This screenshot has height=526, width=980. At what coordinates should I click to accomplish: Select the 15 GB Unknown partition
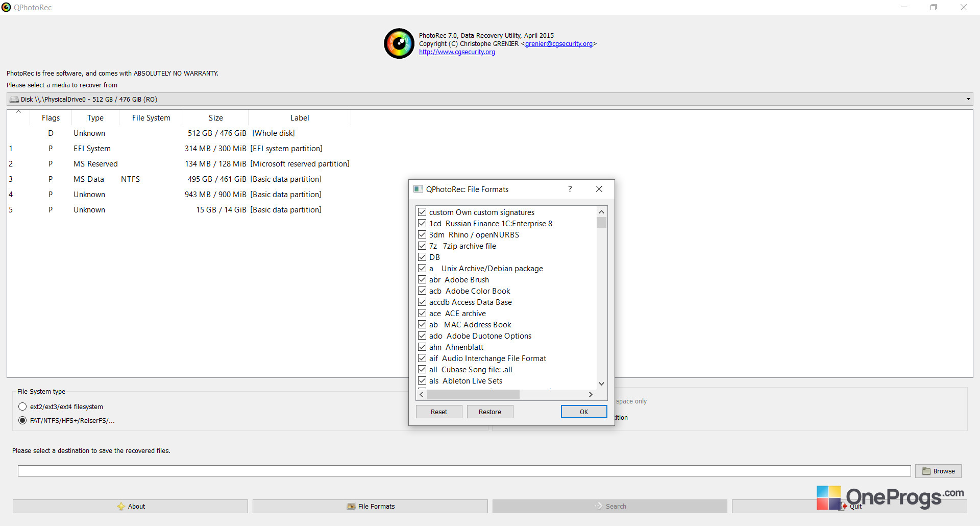(179, 210)
